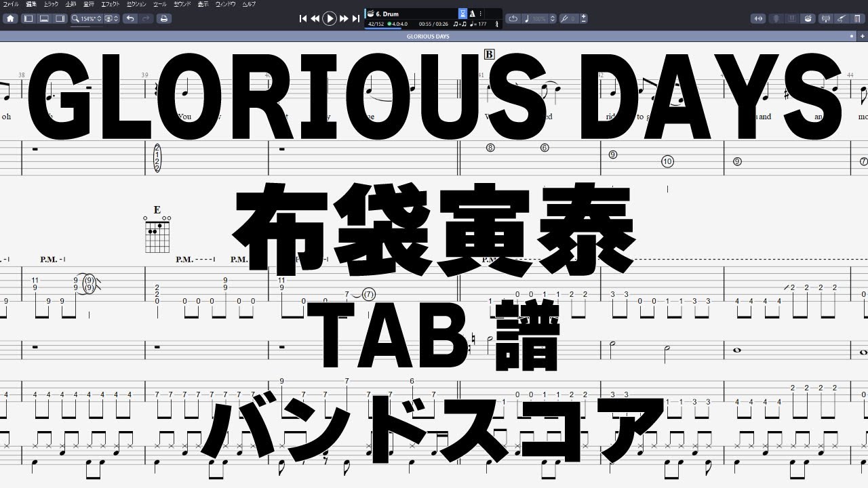Click the 42/152 bar position readout
The image size is (868, 488).
pyautogui.click(x=376, y=24)
